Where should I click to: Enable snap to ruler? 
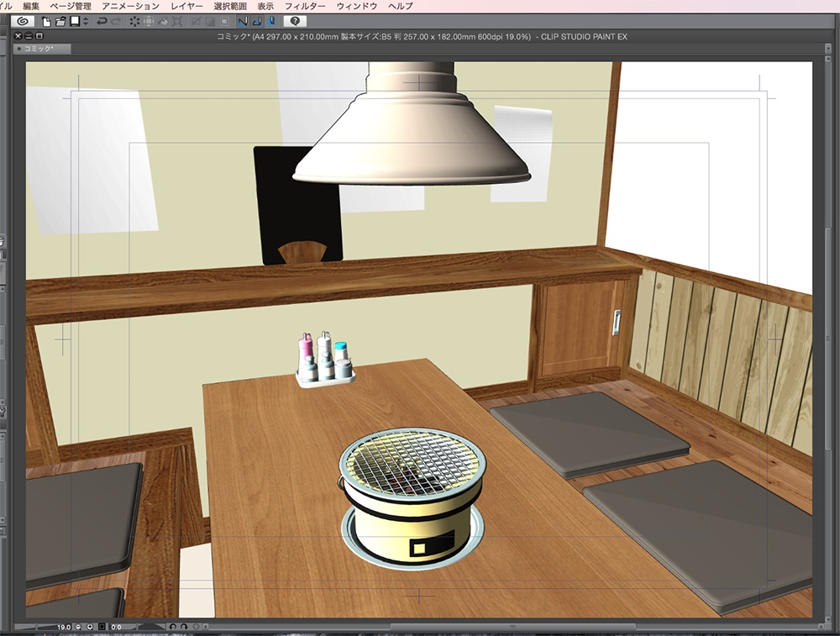tap(242, 24)
